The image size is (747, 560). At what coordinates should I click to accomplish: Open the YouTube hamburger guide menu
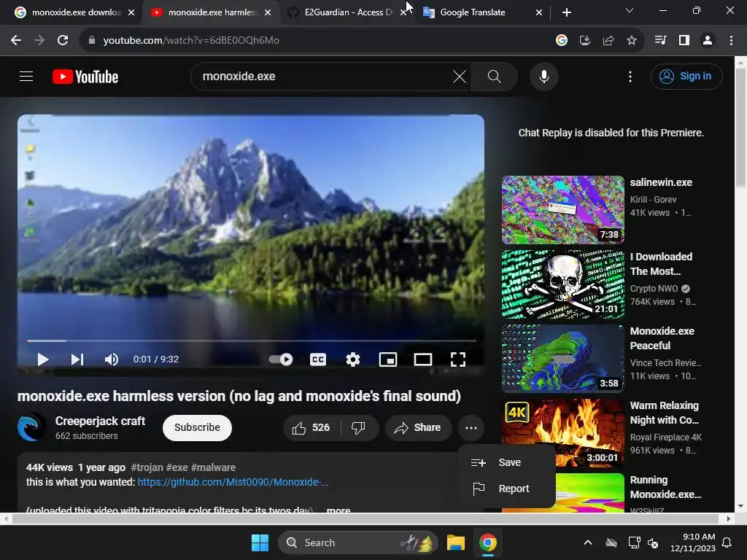26,76
